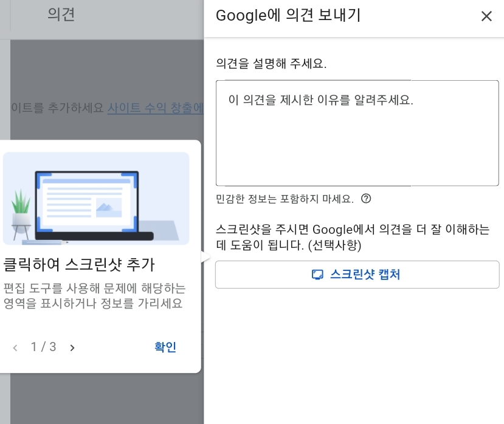Select the 의견 tab at top
Image resolution: width=504 pixels, height=424 pixels.
[61, 15]
